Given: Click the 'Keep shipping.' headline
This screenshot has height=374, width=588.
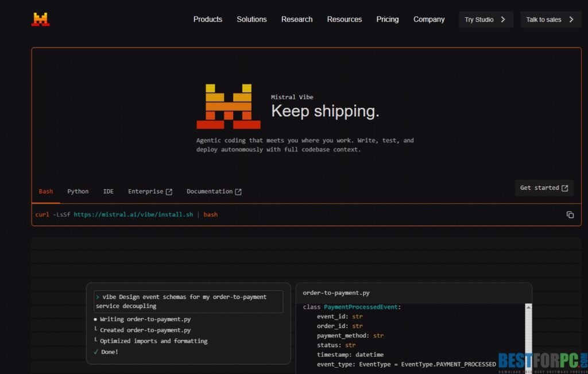Looking at the screenshot, I should [325, 111].
